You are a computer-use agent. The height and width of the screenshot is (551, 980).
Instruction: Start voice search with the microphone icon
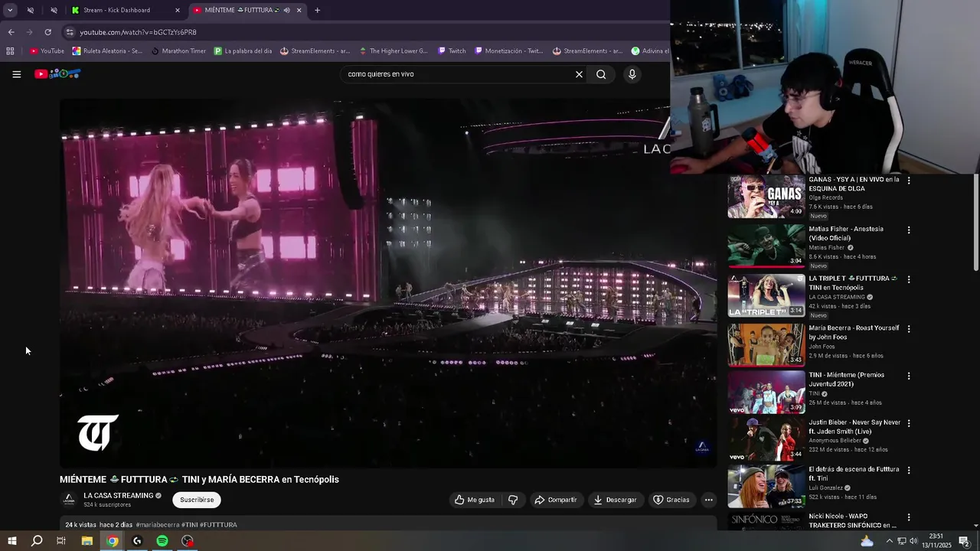coord(632,74)
